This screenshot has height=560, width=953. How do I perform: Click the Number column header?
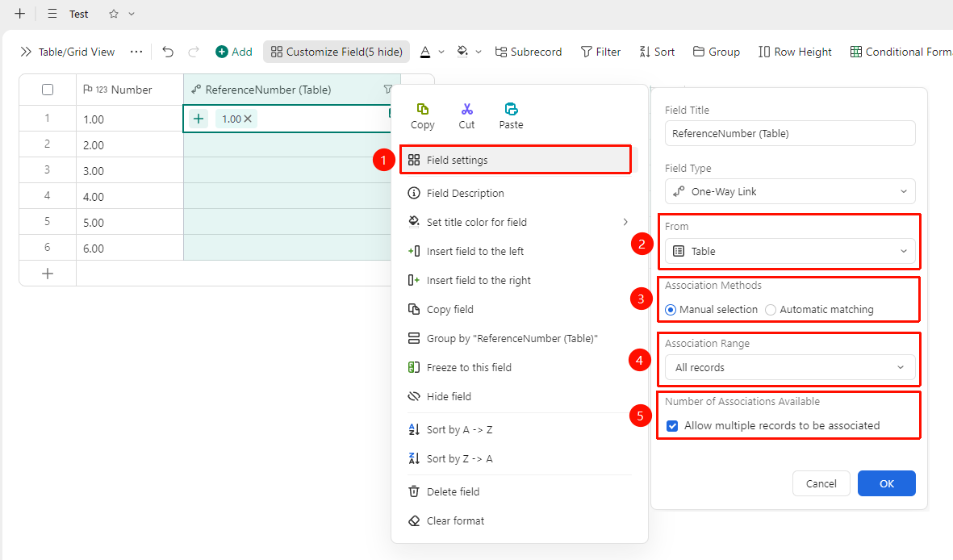[x=130, y=90]
